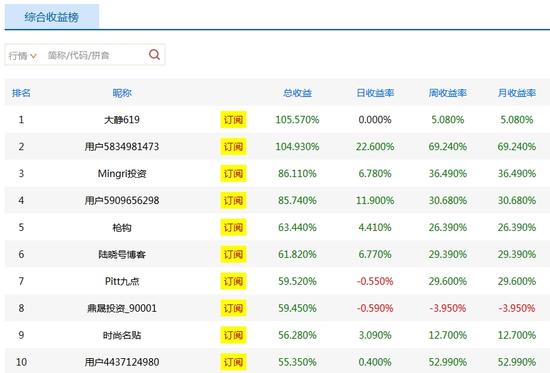Click daily return 6.780%
The height and width of the screenshot is (373, 550).
click(x=375, y=174)
